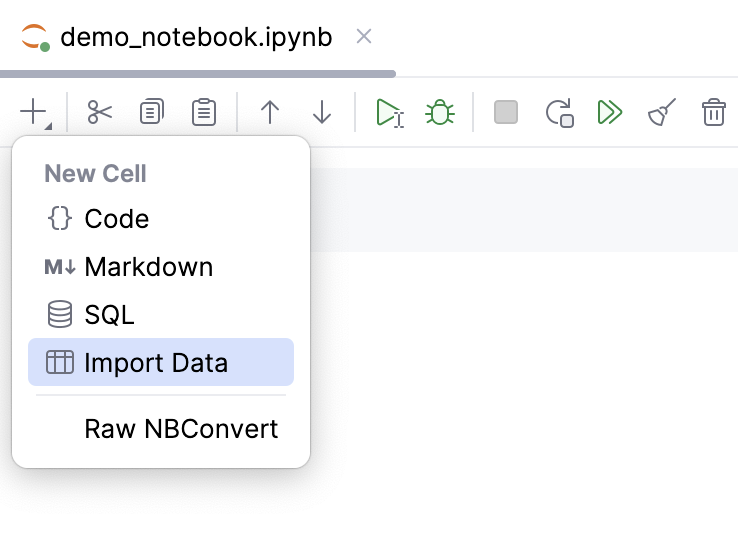
Task: Restart the kernel
Action: (x=559, y=112)
